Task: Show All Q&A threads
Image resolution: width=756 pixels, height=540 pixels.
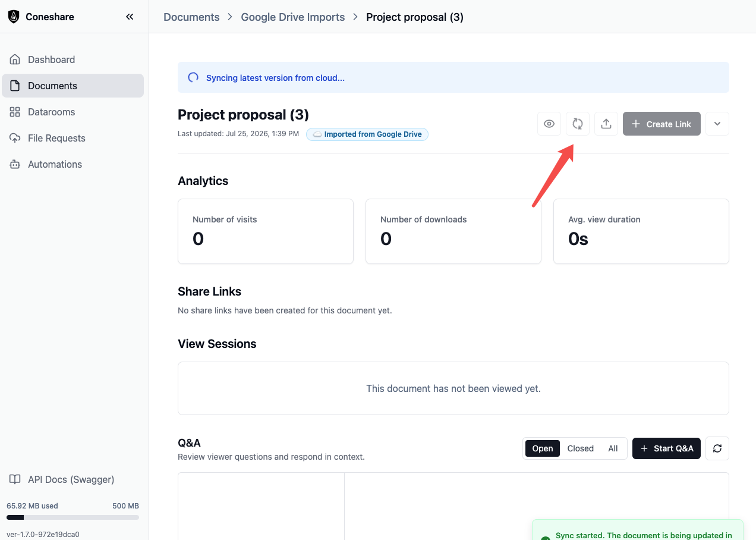Action: point(613,448)
